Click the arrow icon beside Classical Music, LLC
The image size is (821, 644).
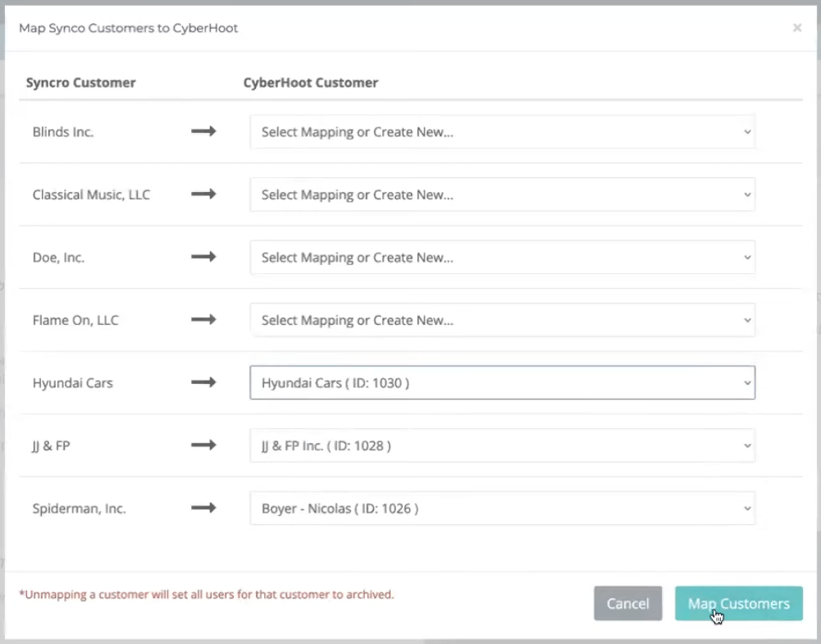point(203,194)
